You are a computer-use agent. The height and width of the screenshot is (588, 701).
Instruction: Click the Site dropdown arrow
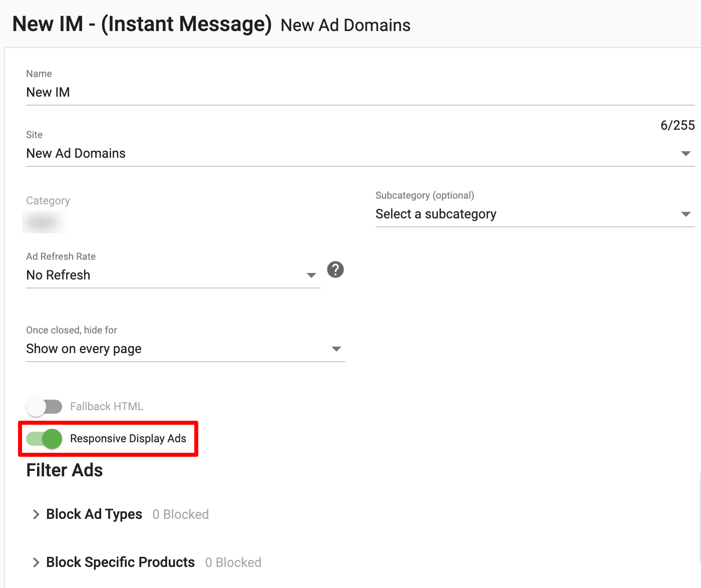click(686, 154)
